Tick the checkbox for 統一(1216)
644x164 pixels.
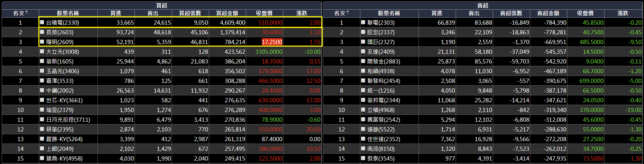(x=363, y=90)
